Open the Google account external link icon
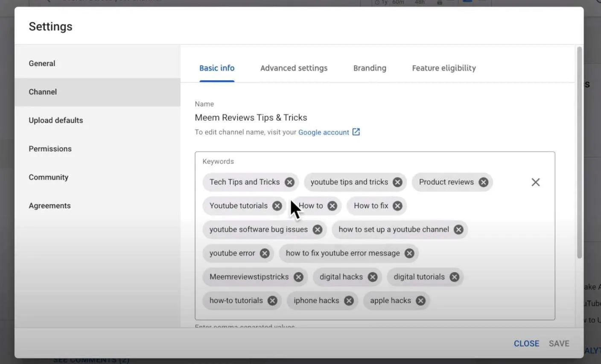The width and height of the screenshot is (601, 364). [356, 132]
